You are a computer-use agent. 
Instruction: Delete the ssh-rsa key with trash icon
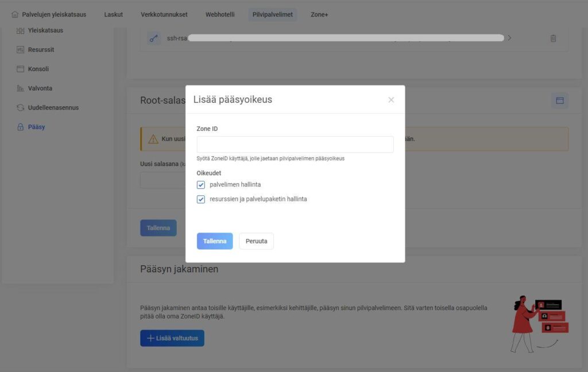pyautogui.click(x=553, y=38)
